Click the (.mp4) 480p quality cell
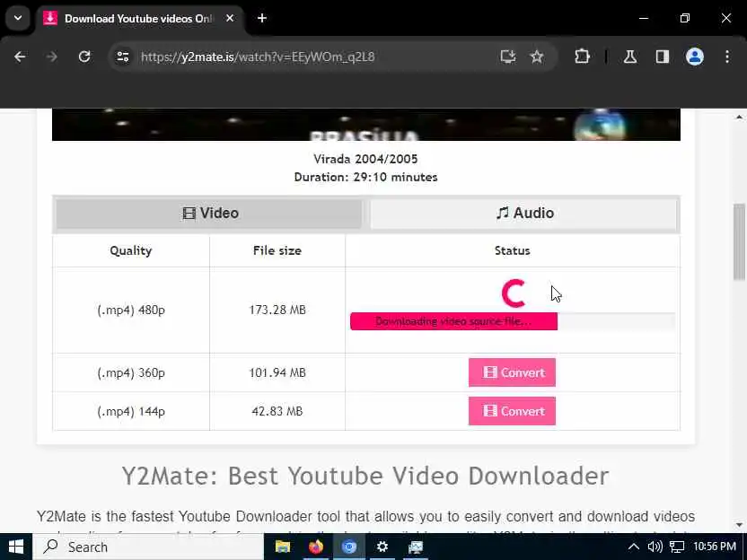 (x=131, y=310)
